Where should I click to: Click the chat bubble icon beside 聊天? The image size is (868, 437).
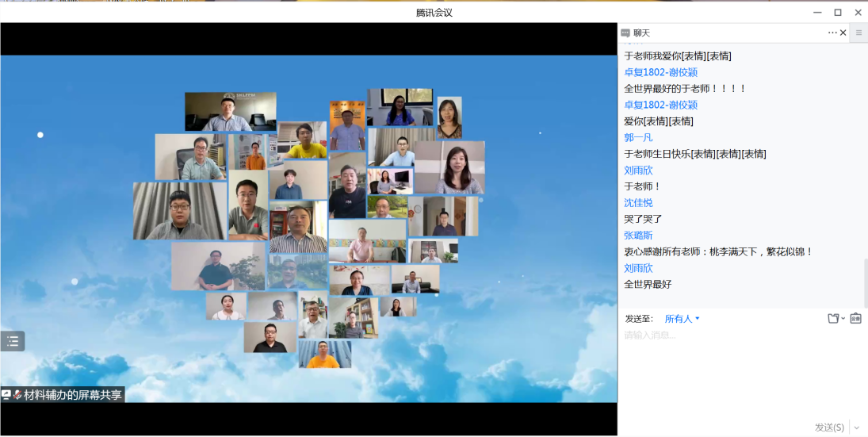click(625, 33)
